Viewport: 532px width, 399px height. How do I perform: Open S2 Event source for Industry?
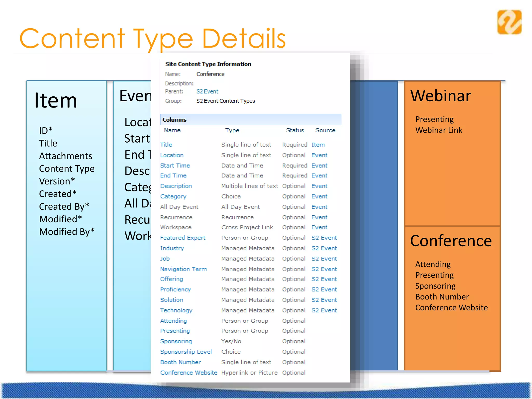324,248
